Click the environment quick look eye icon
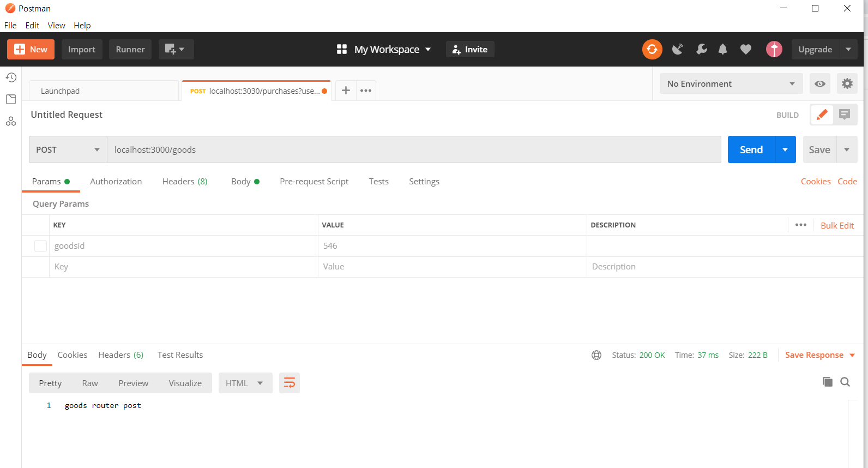This screenshot has width=868, height=468. coord(820,83)
